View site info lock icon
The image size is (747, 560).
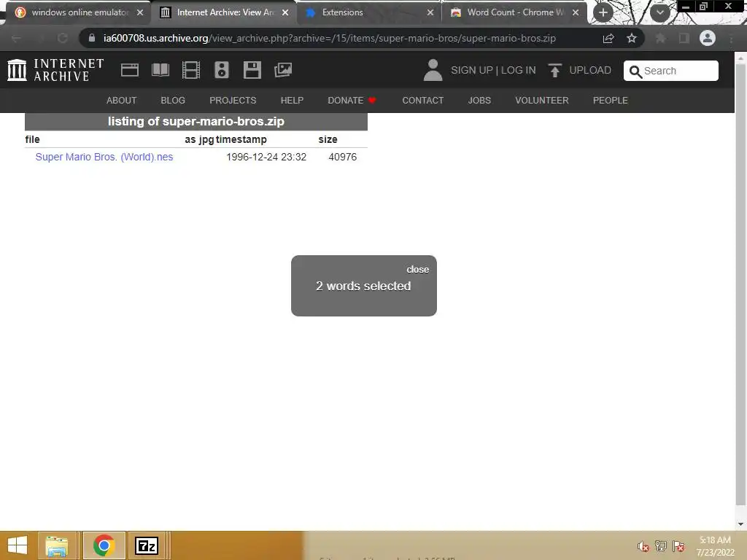tap(92, 38)
